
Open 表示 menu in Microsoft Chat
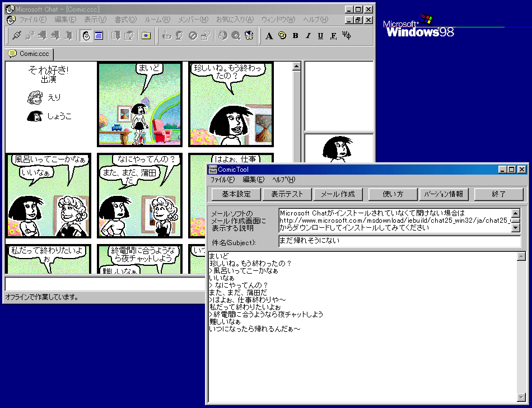coord(95,20)
